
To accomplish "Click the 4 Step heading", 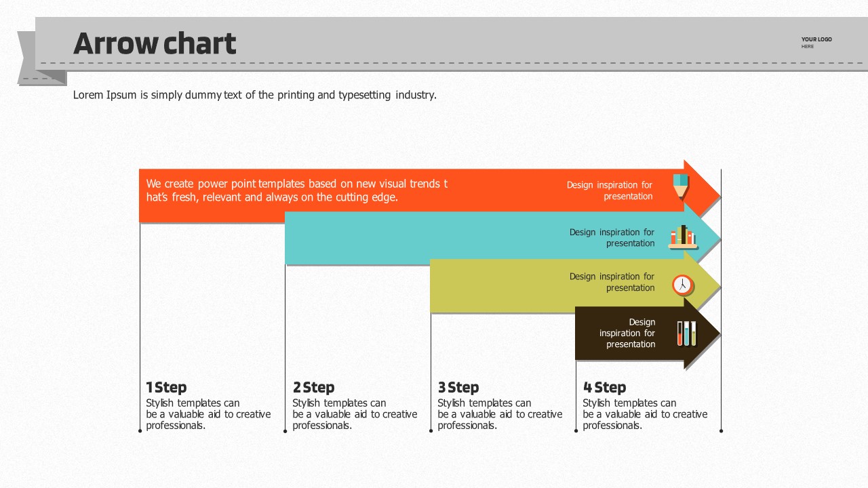I will coord(604,388).
